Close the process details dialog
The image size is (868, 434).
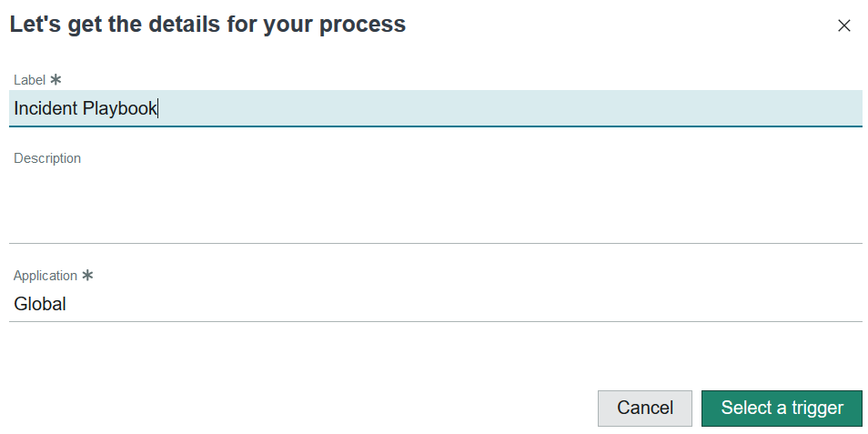[x=843, y=25]
